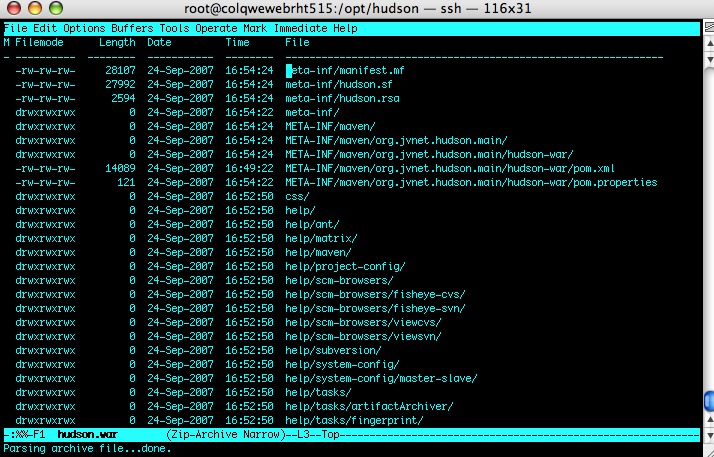Select the meta-inf/manifest.mf entry
The height and width of the screenshot is (457, 714).
[x=345, y=71]
